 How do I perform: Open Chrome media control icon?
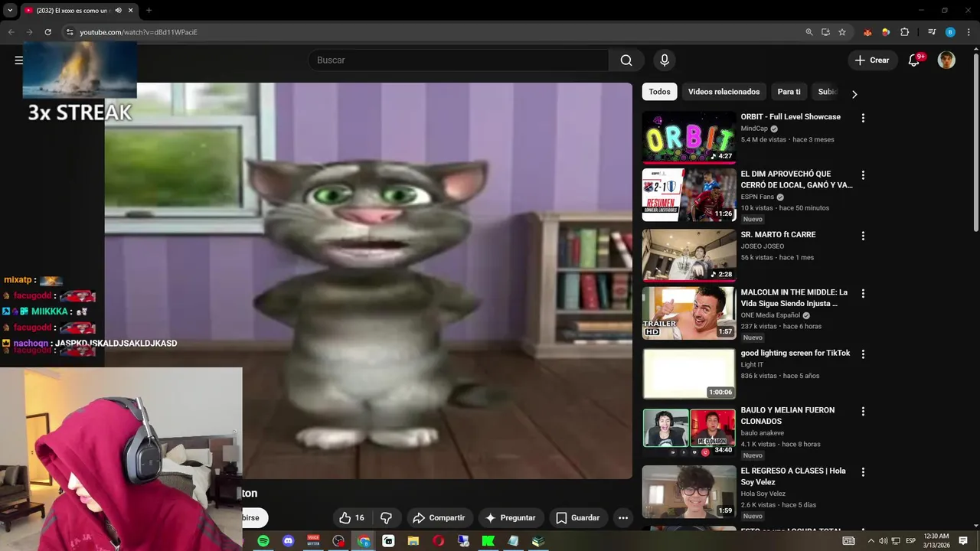coord(932,32)
